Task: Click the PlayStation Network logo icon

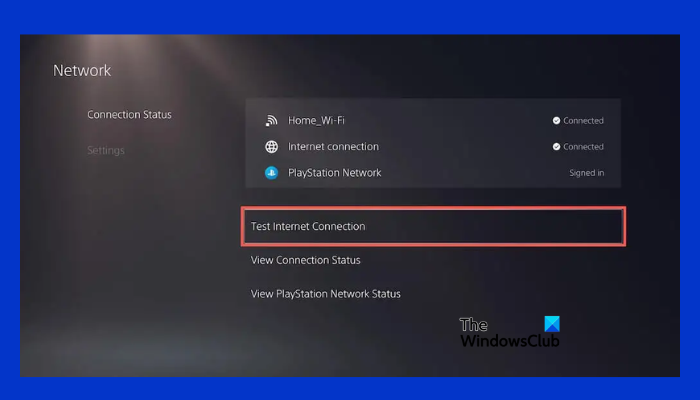Action: tap(271, 173)
